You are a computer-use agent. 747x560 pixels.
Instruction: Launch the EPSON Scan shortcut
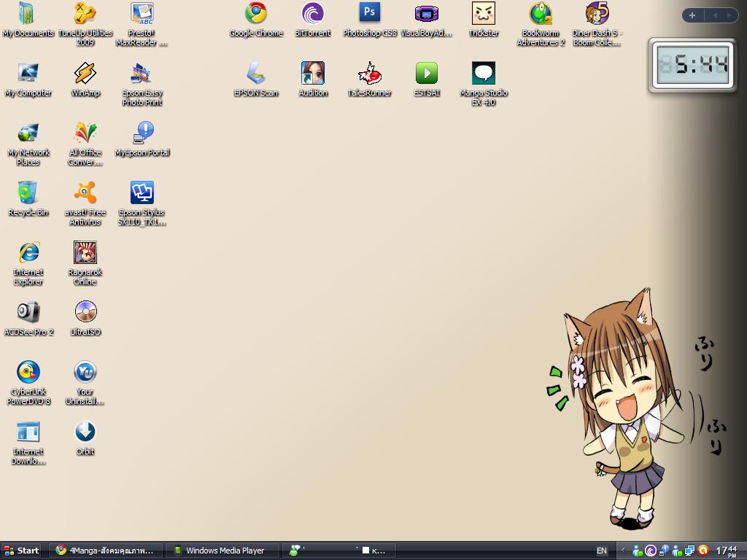pyautogui.click(x=256, y=79)
